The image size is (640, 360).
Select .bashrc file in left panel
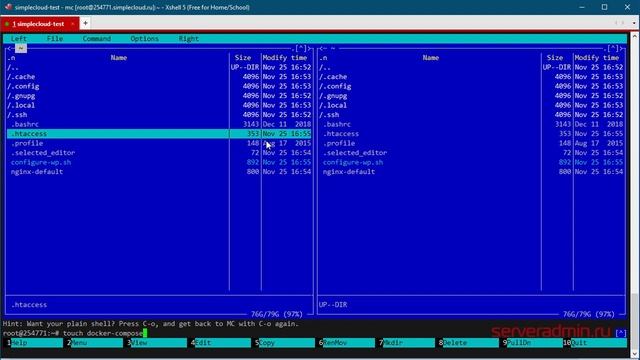click(x=159, y=124)
